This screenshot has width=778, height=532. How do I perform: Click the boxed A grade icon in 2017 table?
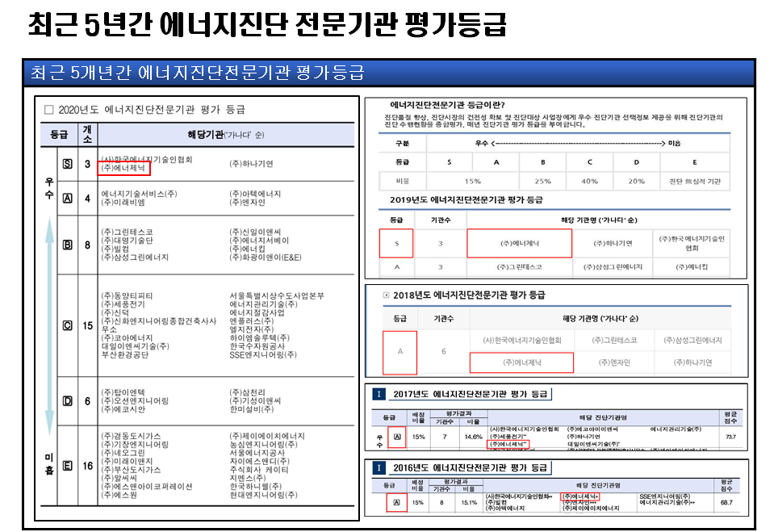[397, 437]
